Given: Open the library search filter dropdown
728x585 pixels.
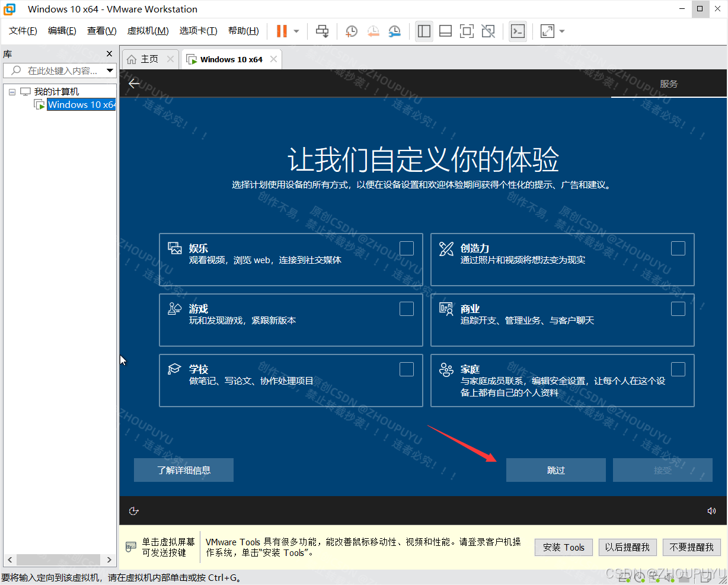Looking at the screenshot, I should [x=110, y=71].
